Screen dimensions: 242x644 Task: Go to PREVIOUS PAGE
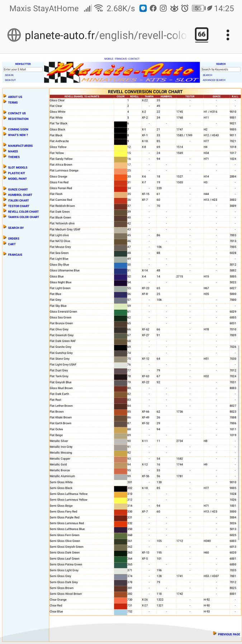pyautogui.click(x=229, y=634)
